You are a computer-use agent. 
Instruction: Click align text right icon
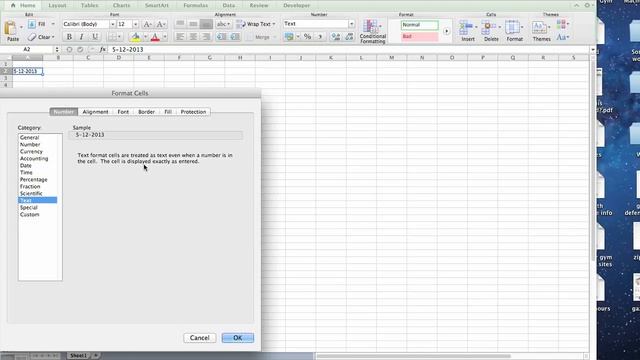[206, 37]
